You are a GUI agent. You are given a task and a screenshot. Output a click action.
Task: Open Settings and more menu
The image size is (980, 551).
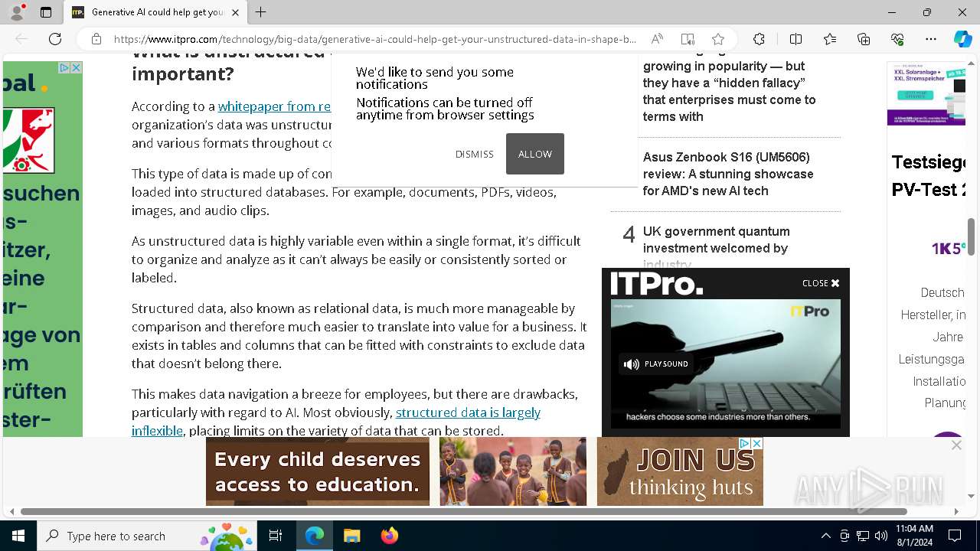click(x=931, y=39)
